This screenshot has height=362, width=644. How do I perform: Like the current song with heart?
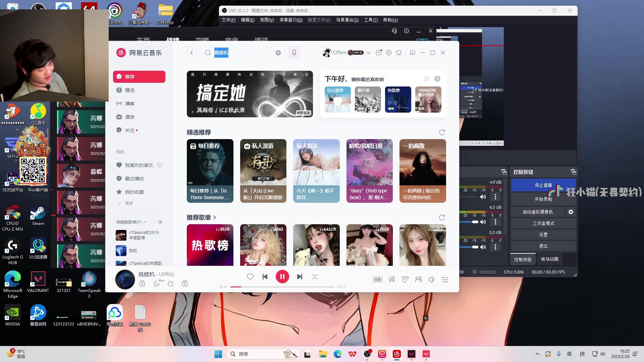click(250, 277)
